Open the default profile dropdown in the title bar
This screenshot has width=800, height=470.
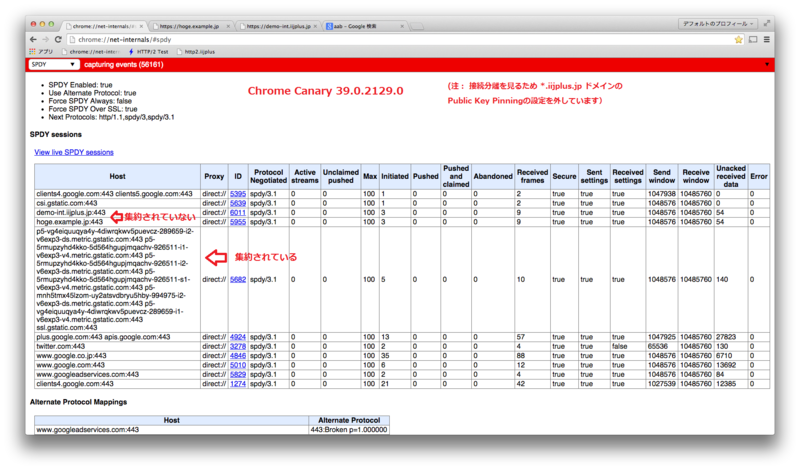point(718,23)
